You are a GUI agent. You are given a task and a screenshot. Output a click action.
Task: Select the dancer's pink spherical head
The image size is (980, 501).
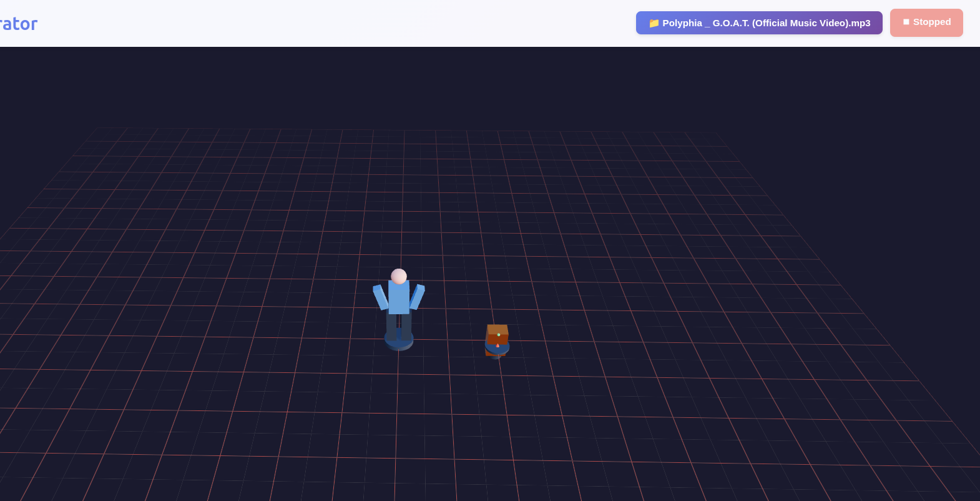(399, 276)
